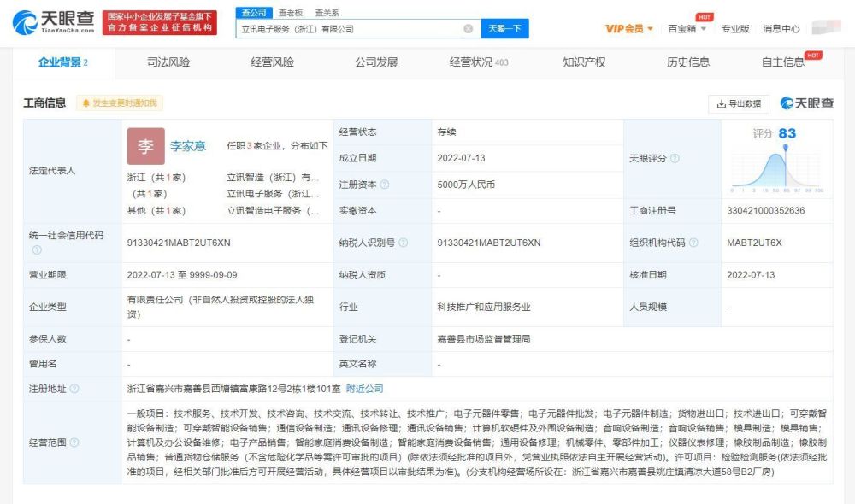Switch to the 企业背景 tab

(x=62, y=62)
